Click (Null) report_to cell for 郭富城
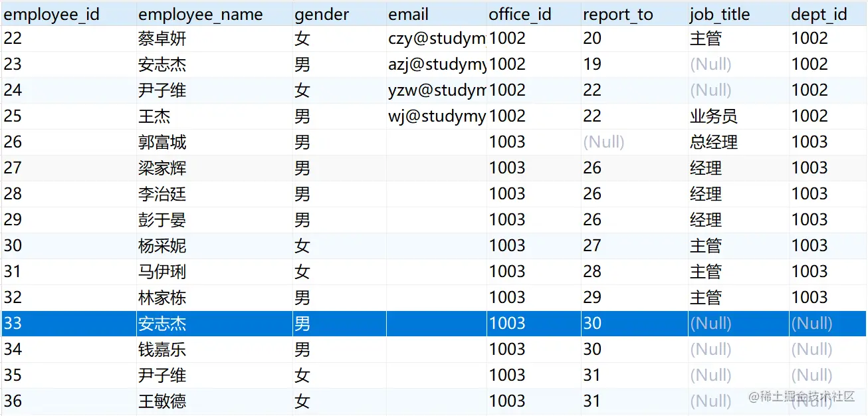This screenshot has width=868, height=416. point(635,142)
